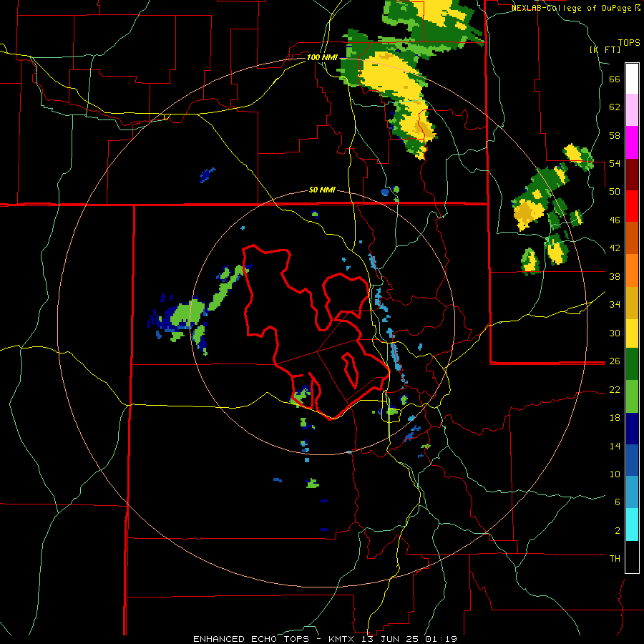Click the dark orange swatch between 42 and 46
Screen dimensions: 644x644
(632, 238)
